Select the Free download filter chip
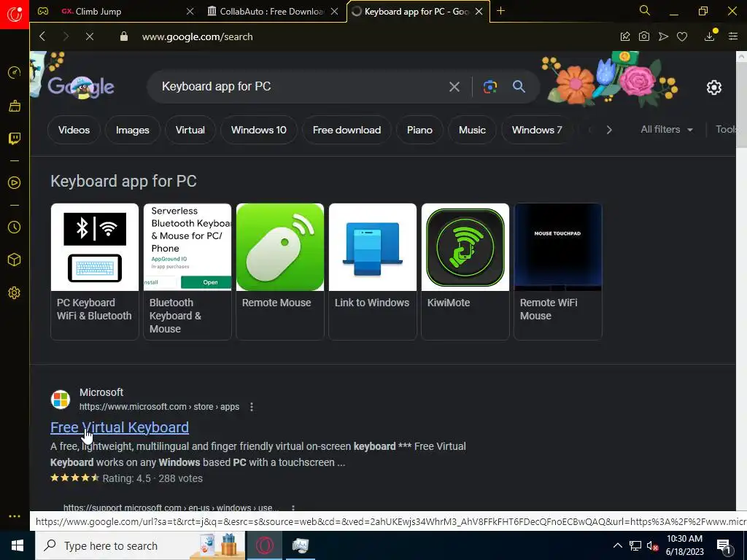The width and height of the screenshot is (747, 560). (x=347, y=130)
